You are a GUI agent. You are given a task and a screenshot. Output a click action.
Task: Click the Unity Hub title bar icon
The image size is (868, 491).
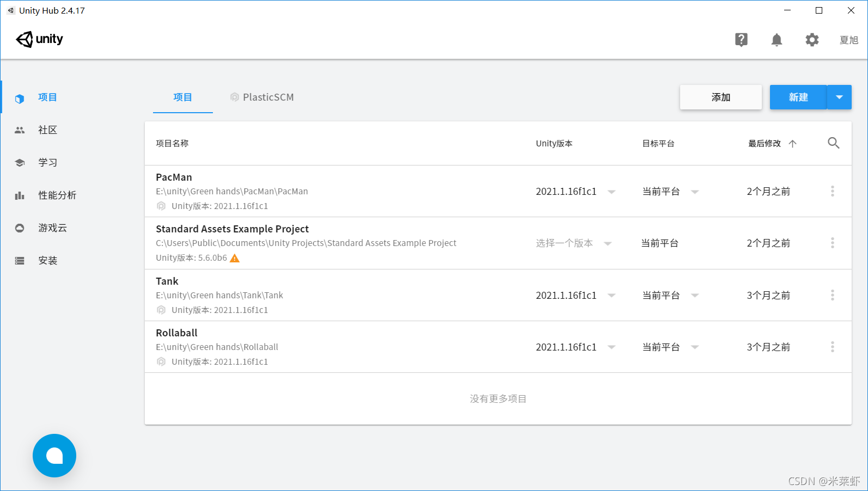click(x=10, y=10)
